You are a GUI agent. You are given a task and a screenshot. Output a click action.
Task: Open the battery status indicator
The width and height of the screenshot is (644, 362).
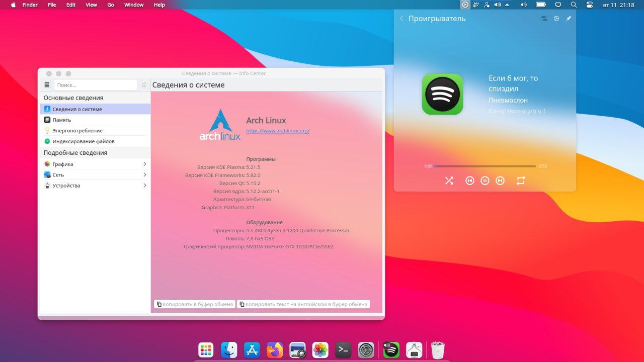tap(541, 5)
